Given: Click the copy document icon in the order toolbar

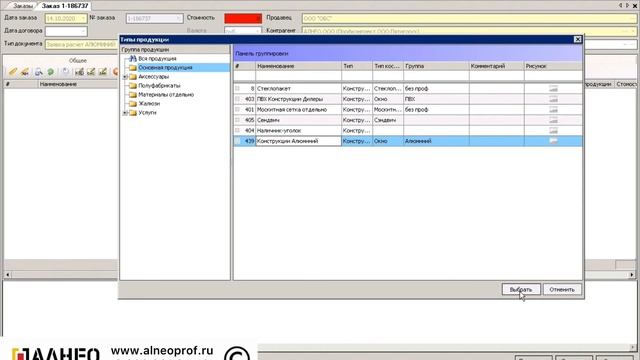Looking at the screenshot, I should tap(66, 72).
